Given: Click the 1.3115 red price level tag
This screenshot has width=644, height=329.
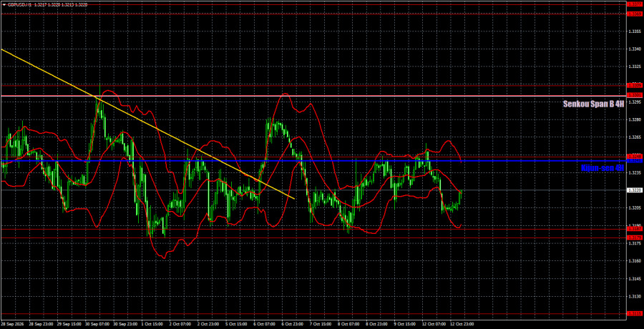Looking at the screenshot, I should point(634,313).
